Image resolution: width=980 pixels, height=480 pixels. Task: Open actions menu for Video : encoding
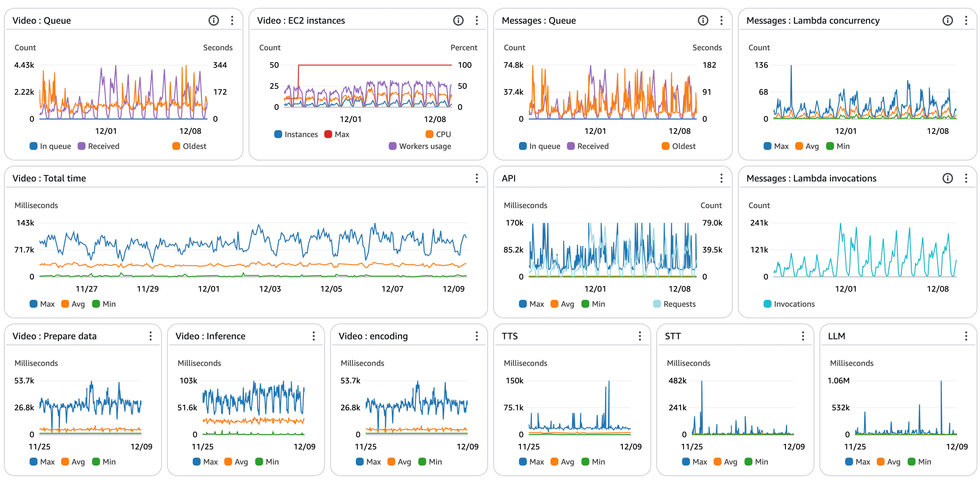pyautogui.click(x=476, y=336)
